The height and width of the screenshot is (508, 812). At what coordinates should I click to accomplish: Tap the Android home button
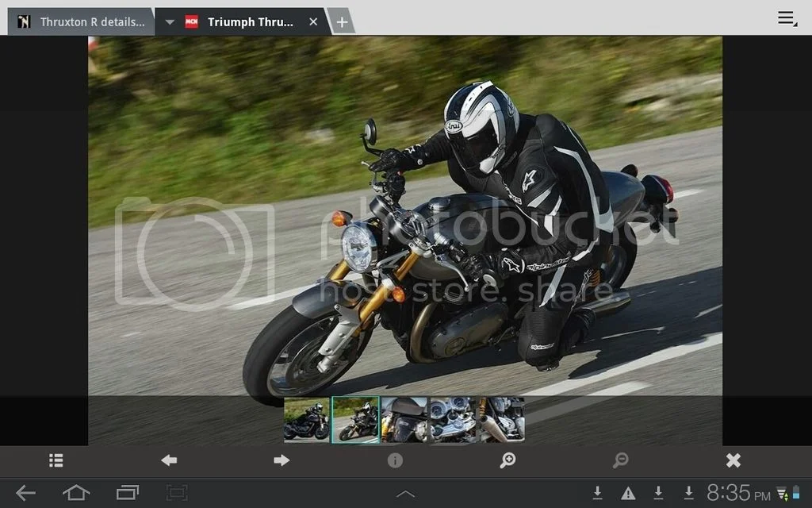(x=76, y=493)
